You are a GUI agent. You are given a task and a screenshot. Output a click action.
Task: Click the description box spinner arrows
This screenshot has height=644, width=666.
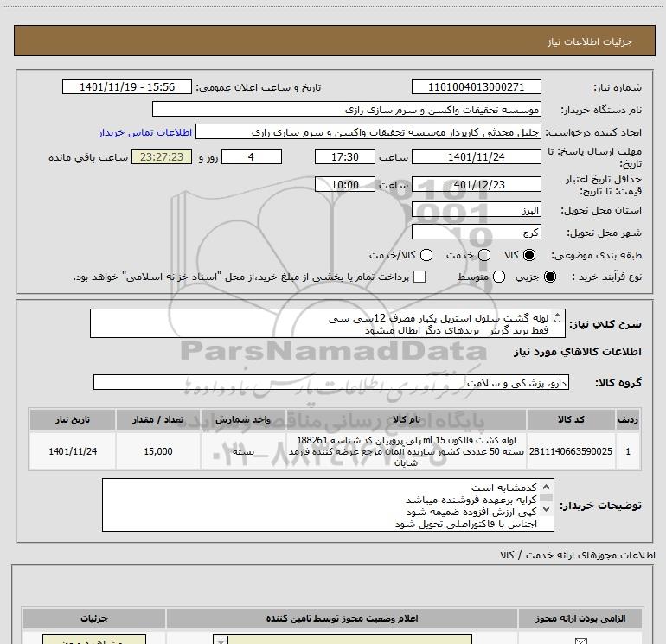558,317
